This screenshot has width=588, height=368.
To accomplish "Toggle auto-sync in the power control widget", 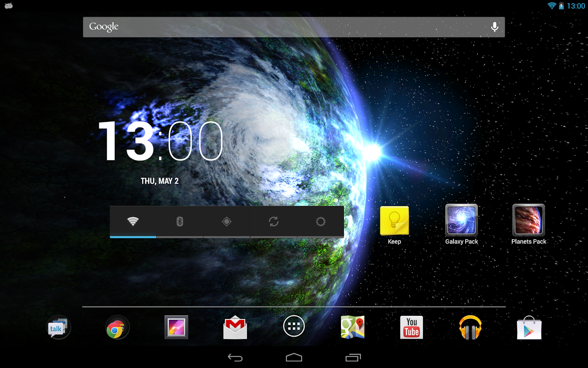I will point(273,222).
